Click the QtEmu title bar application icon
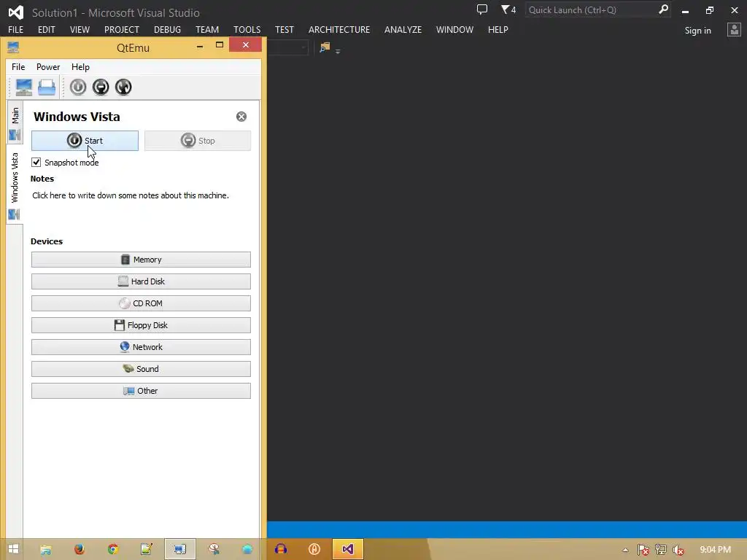 coord(13,47)
